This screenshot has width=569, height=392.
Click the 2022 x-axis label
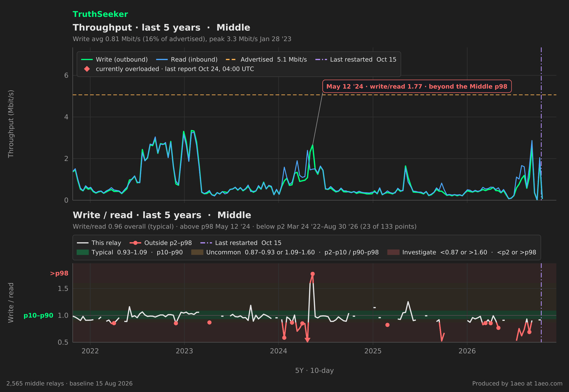90,351
